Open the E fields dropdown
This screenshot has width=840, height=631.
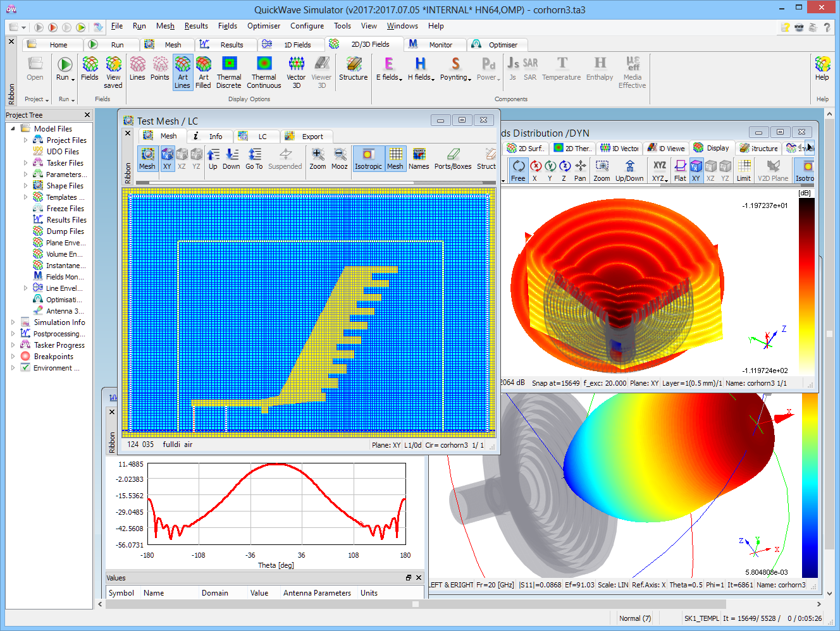(x=389, y=69)
